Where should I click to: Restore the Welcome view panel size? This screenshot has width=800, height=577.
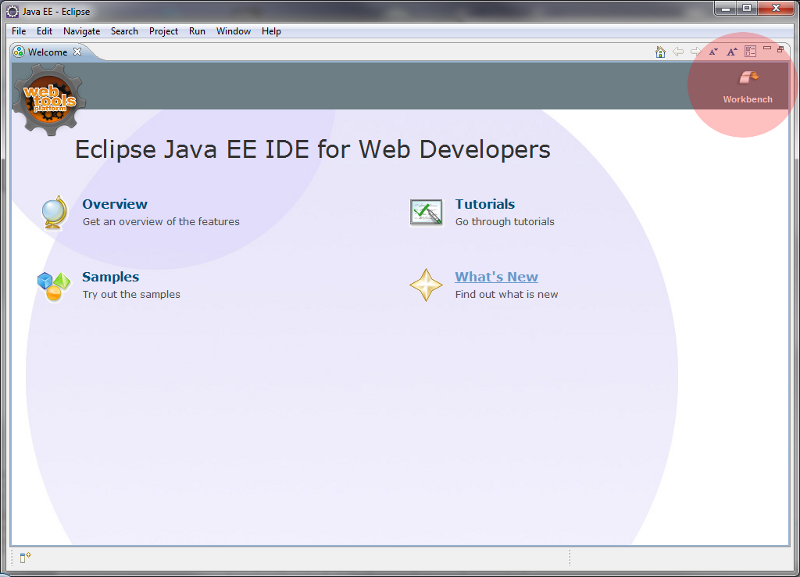[x=781, y=49]
